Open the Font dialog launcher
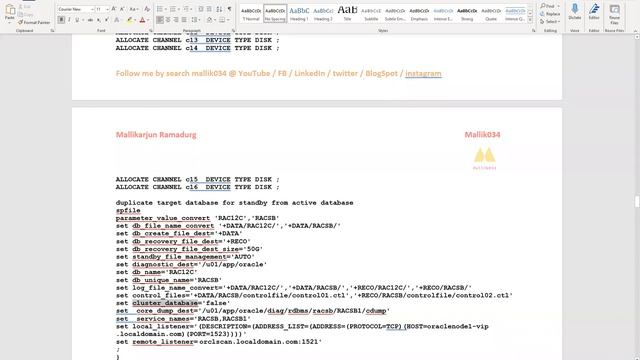This screenshot has height=360, width=640. pyautogui.click(x=151, y=31)
